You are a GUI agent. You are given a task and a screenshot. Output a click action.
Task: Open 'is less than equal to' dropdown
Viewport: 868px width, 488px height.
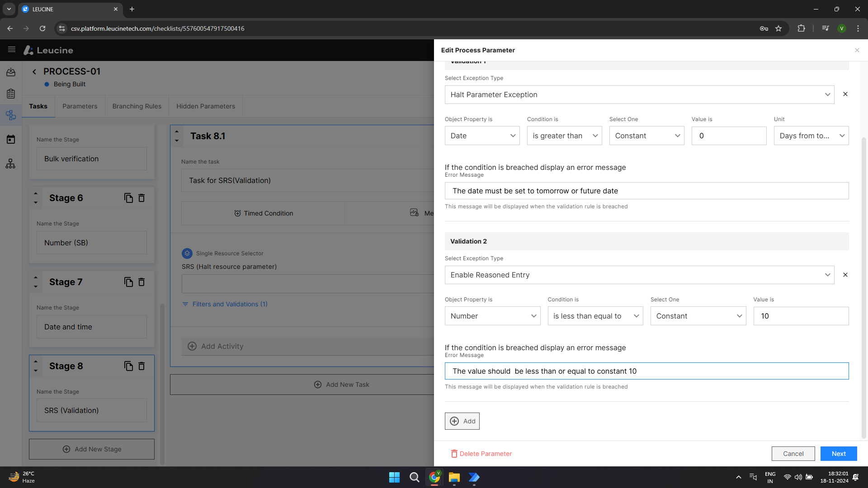click(595, 316)
